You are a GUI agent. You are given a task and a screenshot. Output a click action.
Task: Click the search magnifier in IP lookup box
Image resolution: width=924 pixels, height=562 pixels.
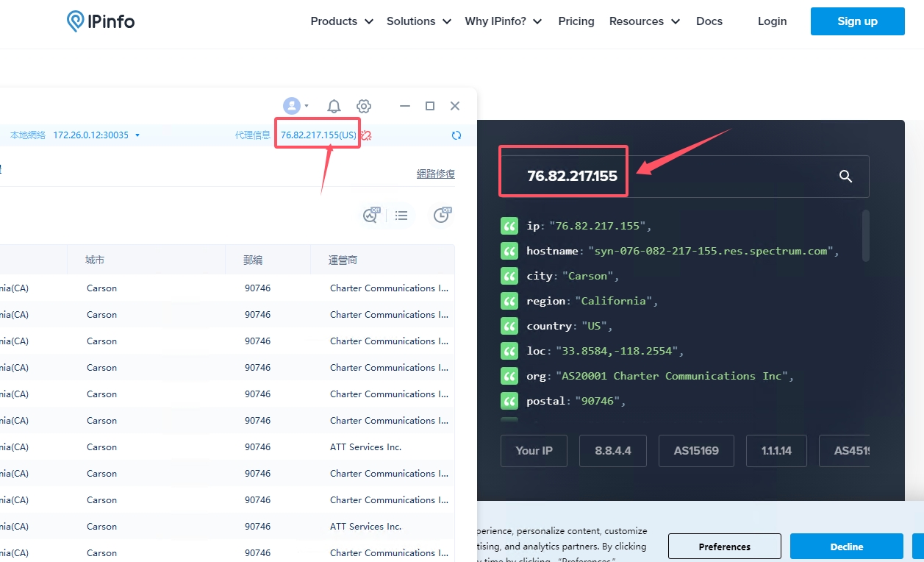[x=845, y=177]
